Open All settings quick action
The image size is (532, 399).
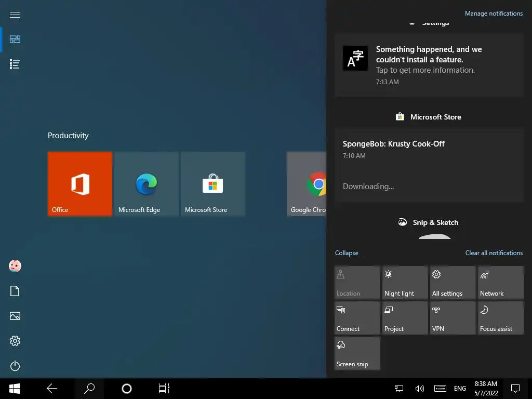[x=453, y=283]
